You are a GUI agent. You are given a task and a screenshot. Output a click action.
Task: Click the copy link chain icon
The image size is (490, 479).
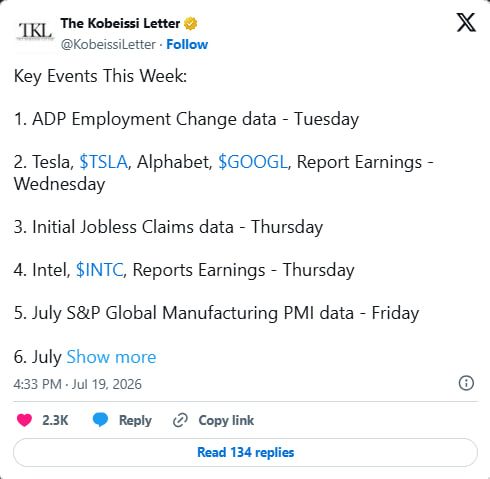pos(180,420)
